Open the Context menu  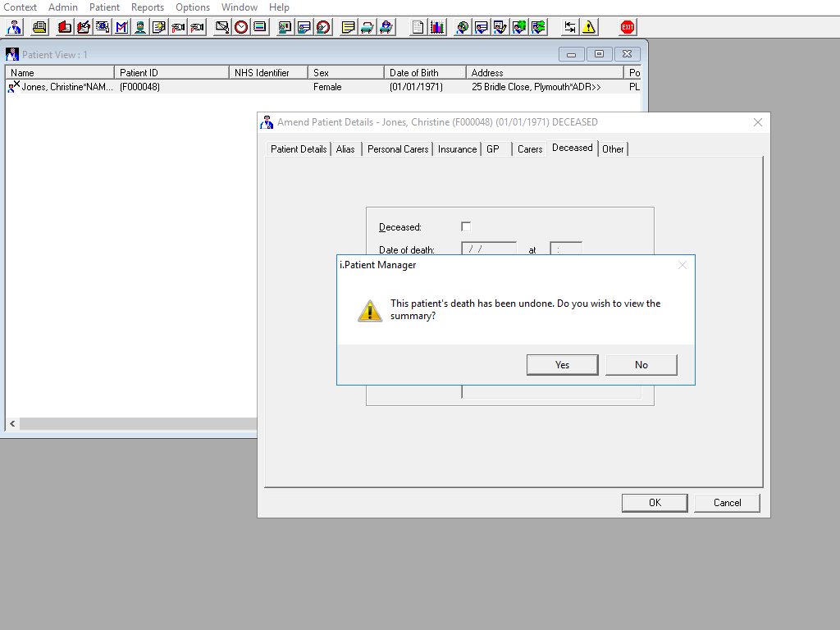tap(20, 7)
